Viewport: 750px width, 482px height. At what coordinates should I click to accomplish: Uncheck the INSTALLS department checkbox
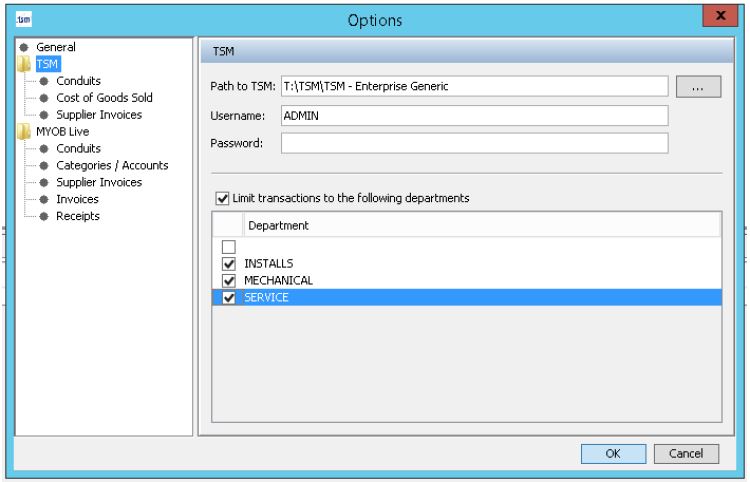point(227,264)
